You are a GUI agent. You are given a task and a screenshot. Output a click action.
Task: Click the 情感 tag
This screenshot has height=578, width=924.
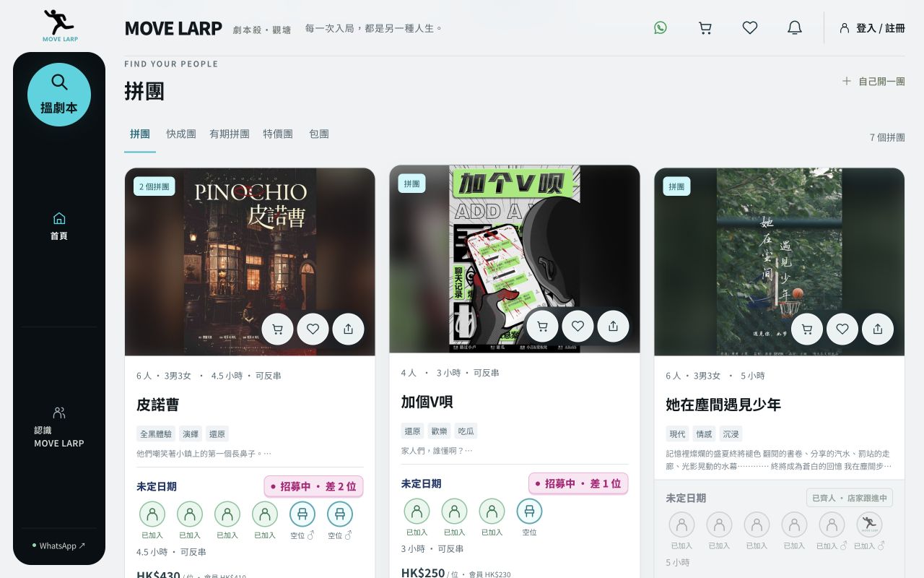pos(704,434)
